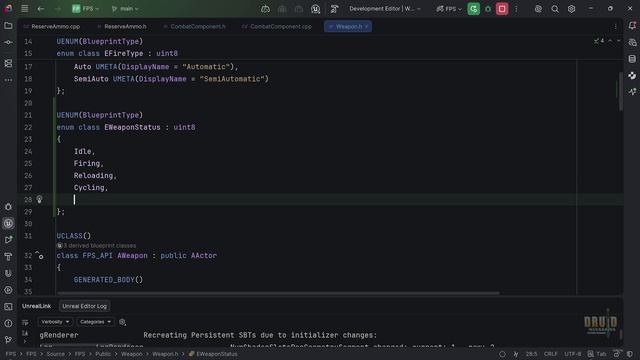The width and height of the screenshot is (640, 360).
Task: Open the Verbosity filter dropdown
Action: click(x=55, y=322)
